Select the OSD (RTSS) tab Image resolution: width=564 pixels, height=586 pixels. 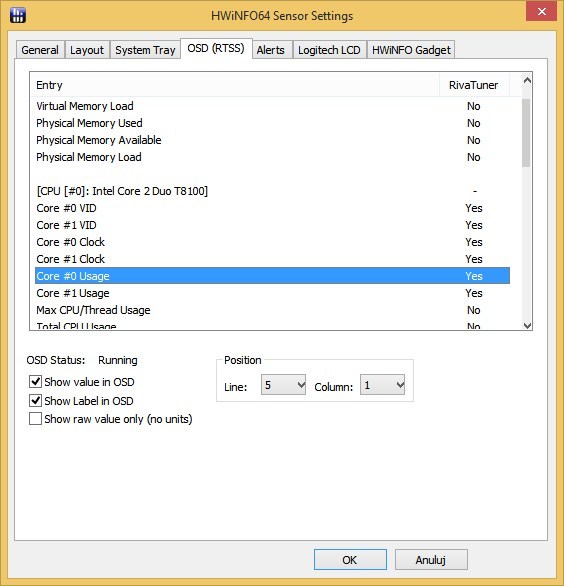pyautogui.click(x=216, y=49)
